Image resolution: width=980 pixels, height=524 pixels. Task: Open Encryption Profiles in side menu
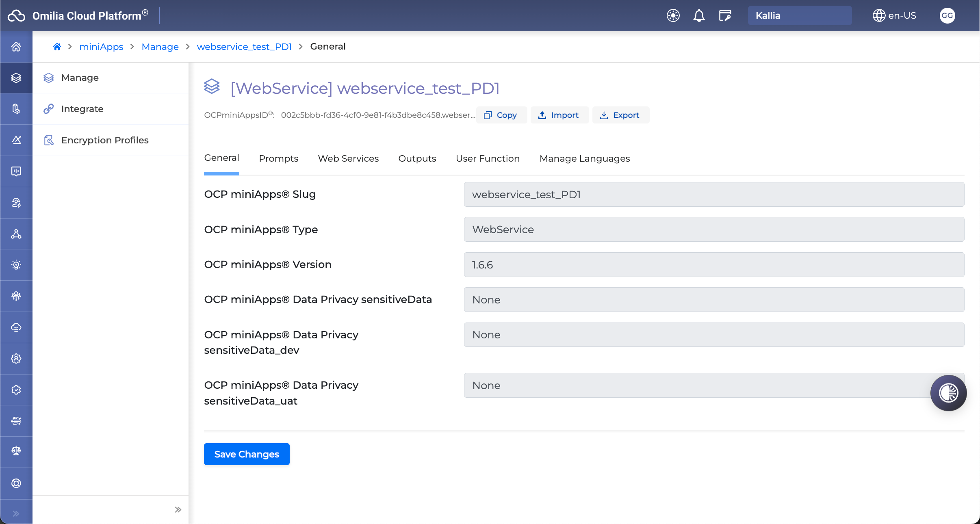click(x=105, y=140)
